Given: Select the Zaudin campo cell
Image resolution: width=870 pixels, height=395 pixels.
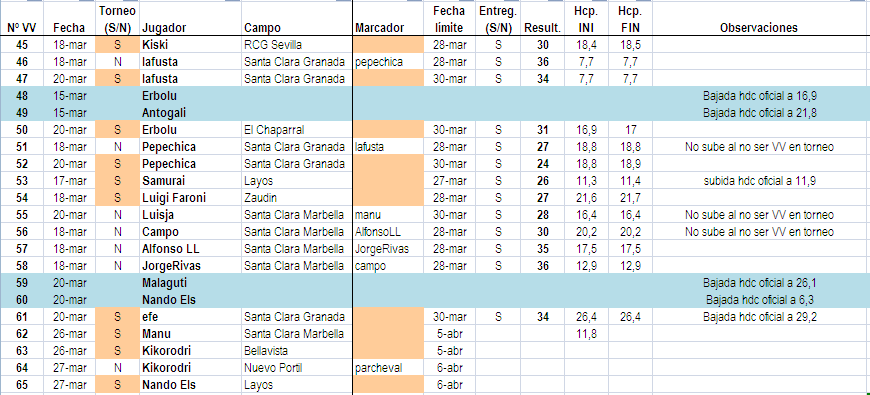Looking at the screenshot, I should click(x=297, y=198).
